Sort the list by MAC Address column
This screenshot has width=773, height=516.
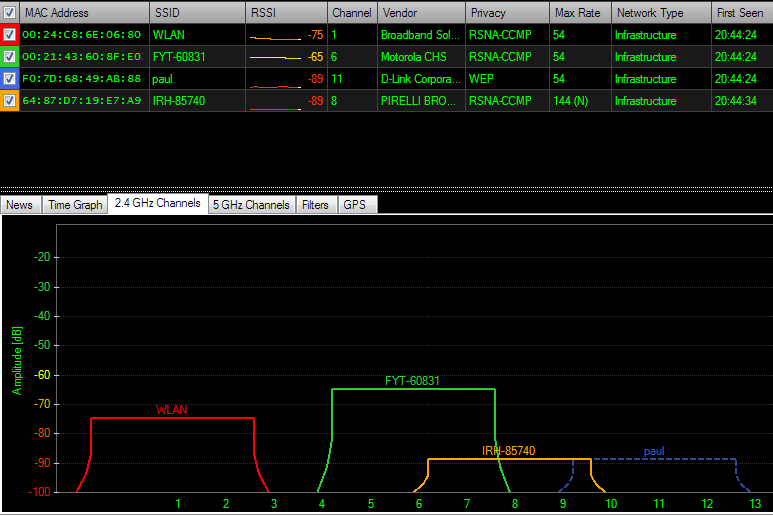[x=57, y=13]
